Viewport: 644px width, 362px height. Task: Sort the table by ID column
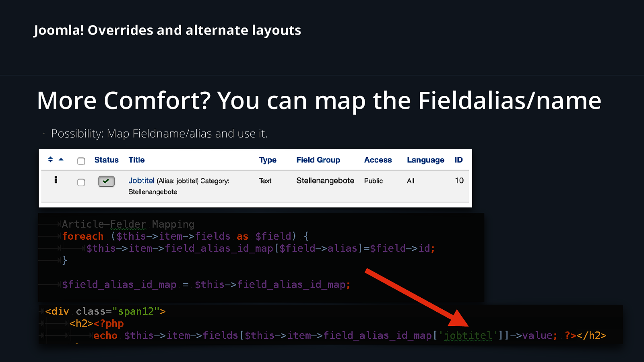[458, 160]
